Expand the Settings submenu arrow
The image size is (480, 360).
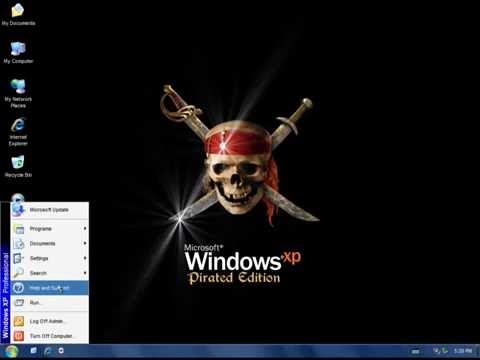(85, 258)
